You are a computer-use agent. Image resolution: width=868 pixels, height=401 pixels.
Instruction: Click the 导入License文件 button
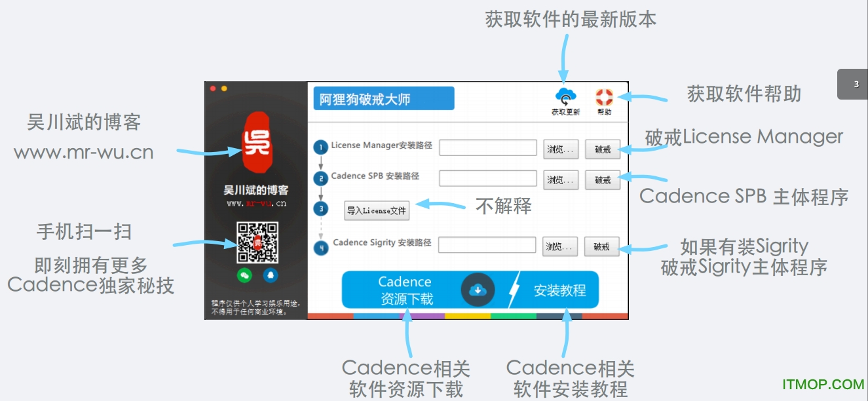coord(377,211)
